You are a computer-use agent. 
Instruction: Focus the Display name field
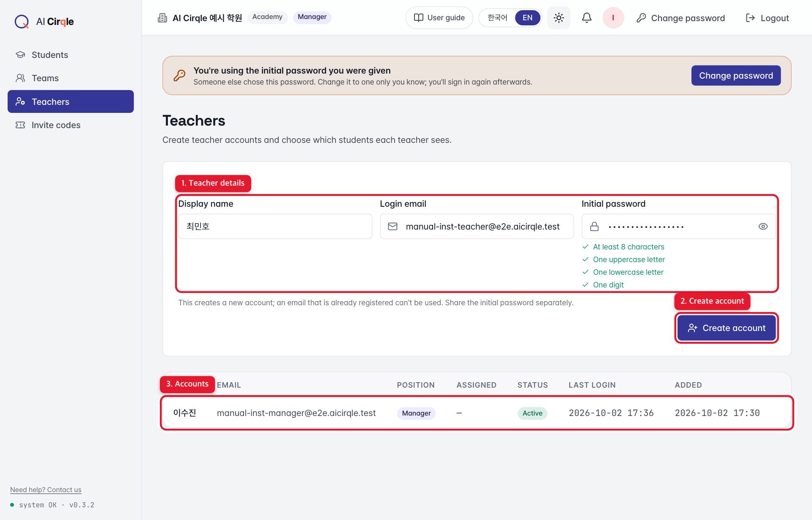tap(275, 227)
